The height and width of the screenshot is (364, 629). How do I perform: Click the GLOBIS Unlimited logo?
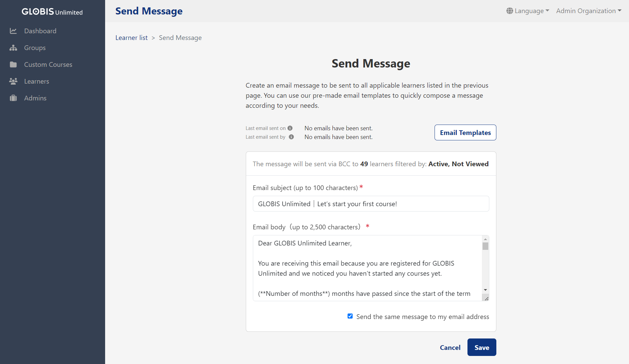52,12
